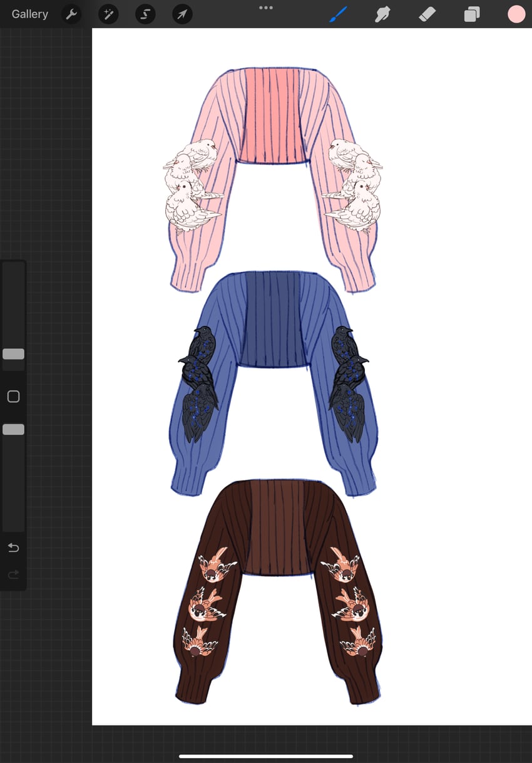532x763 pixels.
Task: Select the Smudge finger tool
Action: 382,14
